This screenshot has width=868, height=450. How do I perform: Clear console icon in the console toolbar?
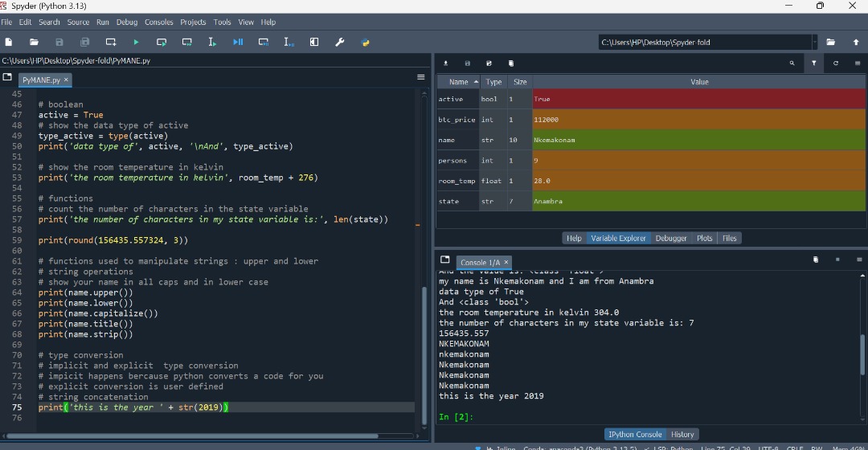click(816, 260)
